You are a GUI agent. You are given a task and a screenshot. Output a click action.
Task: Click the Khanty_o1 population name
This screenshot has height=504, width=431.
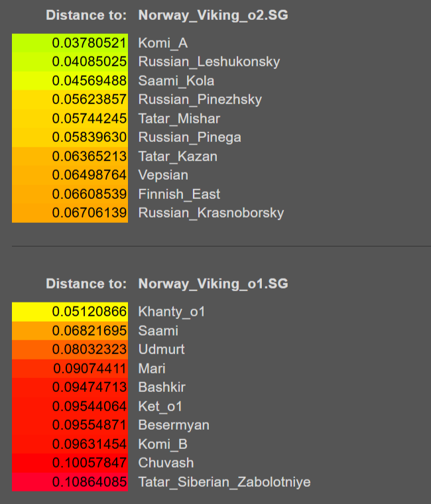point(172,312)
